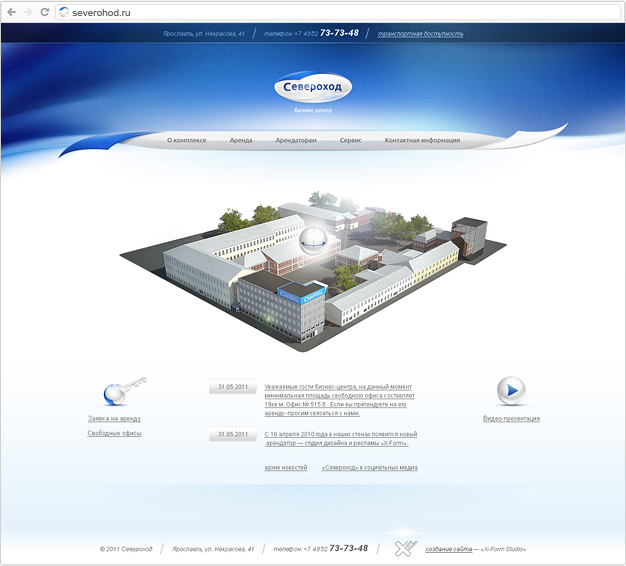Image resolution: width=626 pixels, height=566 pixels.
Task: Open «Североход» в социальных медиа link
Action: (369, 467)
